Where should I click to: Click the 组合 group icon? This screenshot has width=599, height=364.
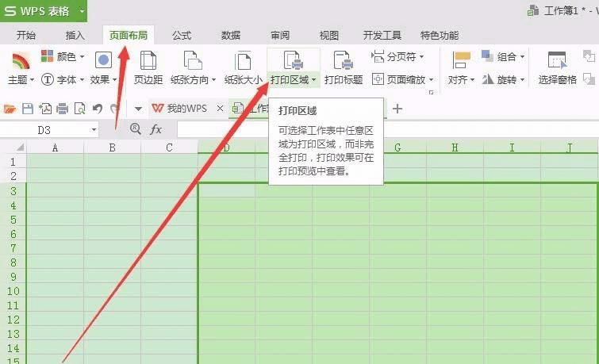tap(487, 56)
